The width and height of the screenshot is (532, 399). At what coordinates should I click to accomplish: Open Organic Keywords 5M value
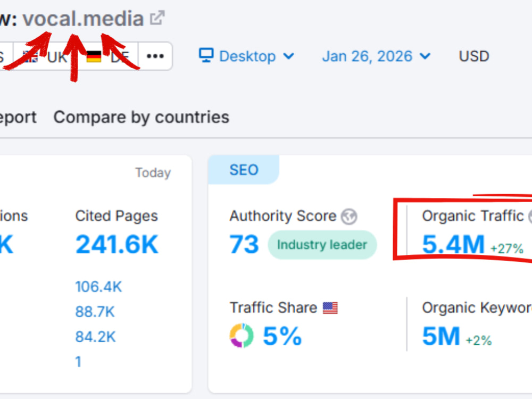441,336
